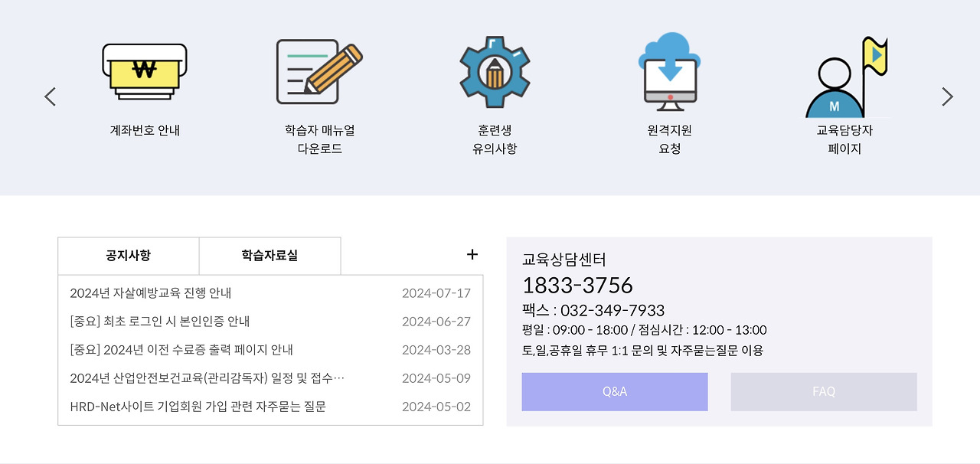Open 원격지원 요청 via the download monitor icon
The image size is (980, 464).
pyautogui.click(x=668, y=73)
